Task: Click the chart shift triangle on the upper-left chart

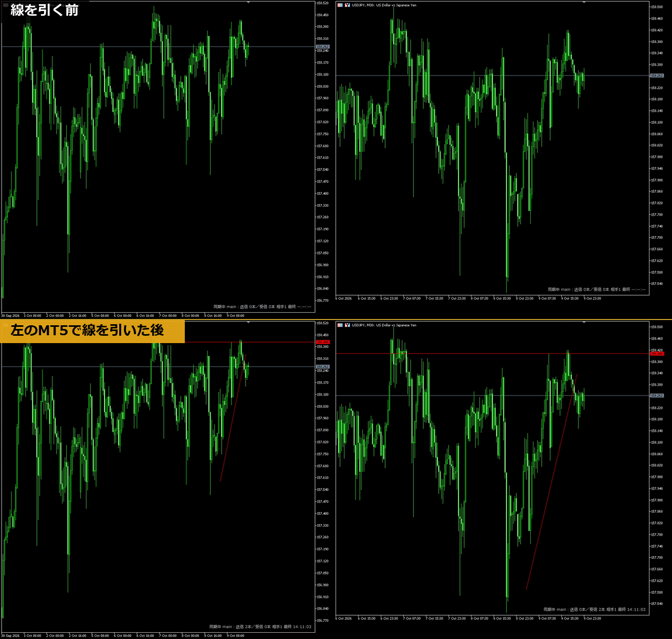Action: point(248,3)
